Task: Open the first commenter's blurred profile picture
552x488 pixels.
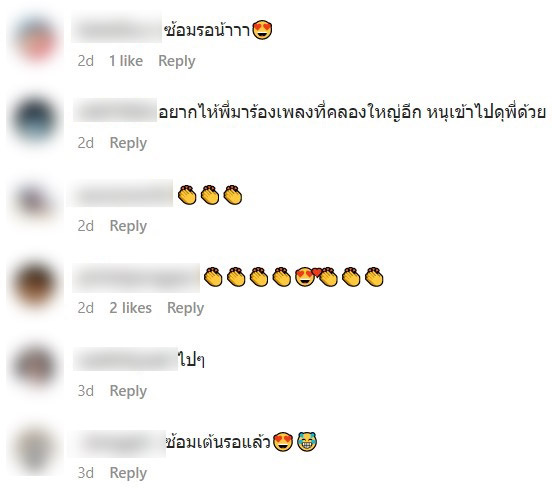Action: point(36,40)
